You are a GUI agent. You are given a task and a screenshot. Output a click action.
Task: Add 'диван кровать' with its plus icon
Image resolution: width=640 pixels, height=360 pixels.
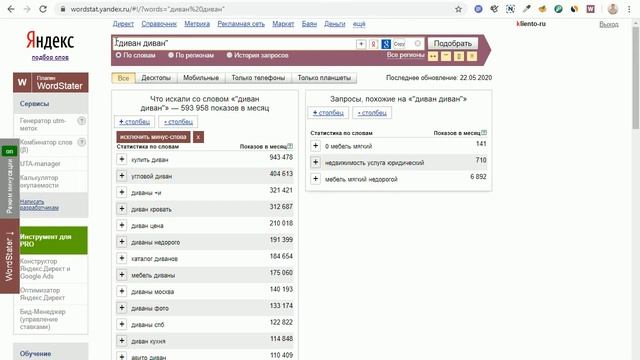click(x=122, y=209)
